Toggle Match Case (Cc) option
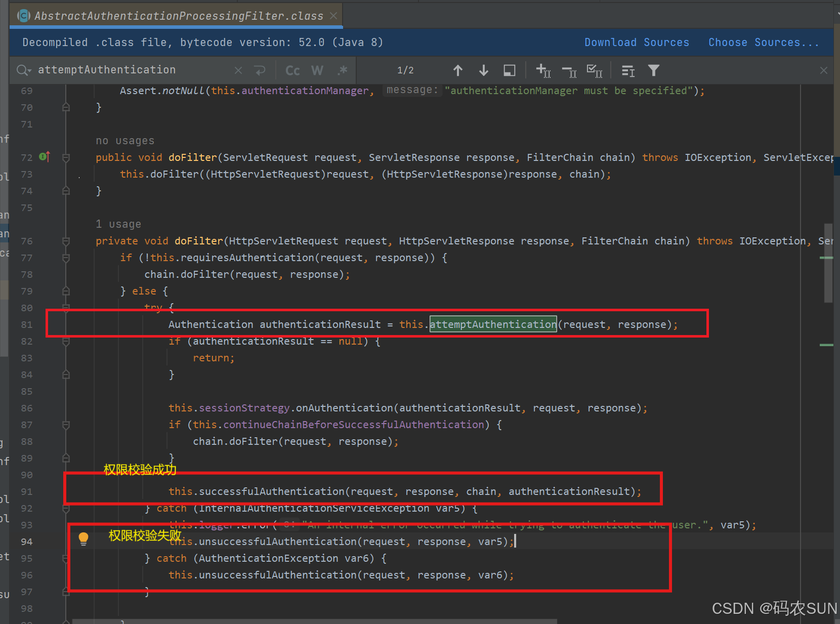 point(292,70)
